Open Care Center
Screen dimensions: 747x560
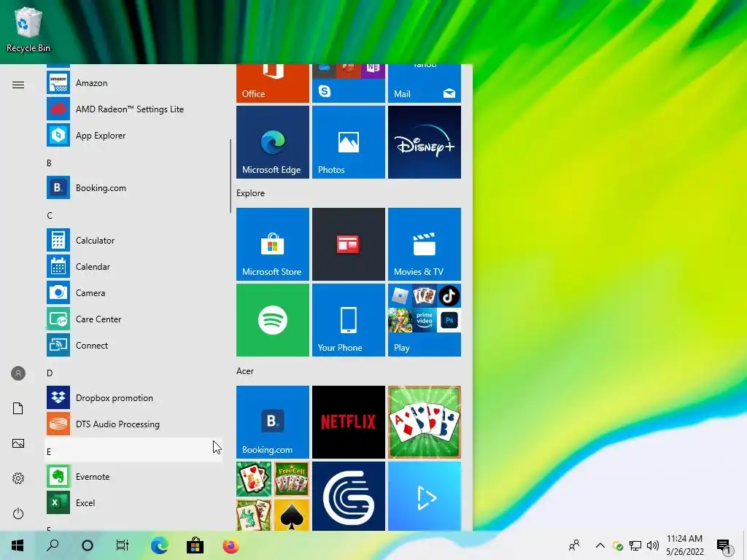pos(133,319)
